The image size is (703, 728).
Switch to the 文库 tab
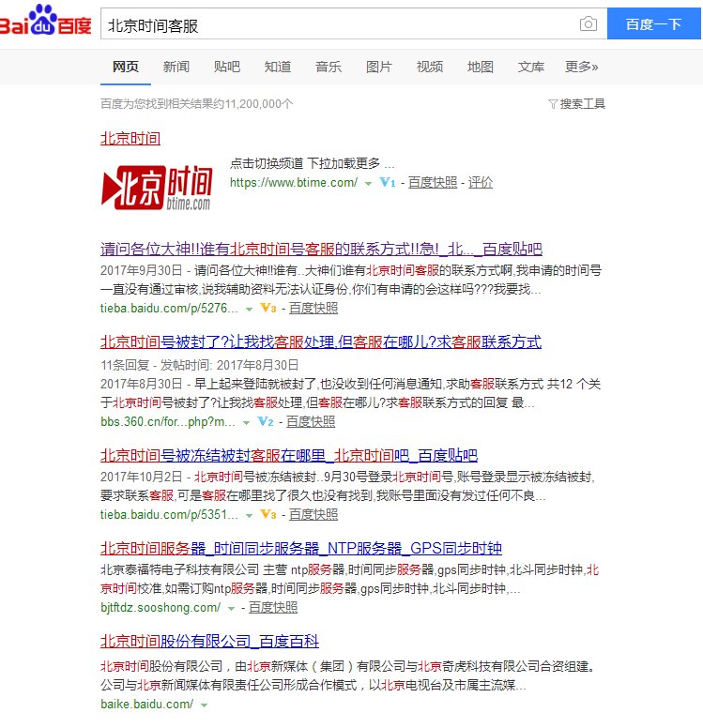pyautogui.click(x=530, y=67)
